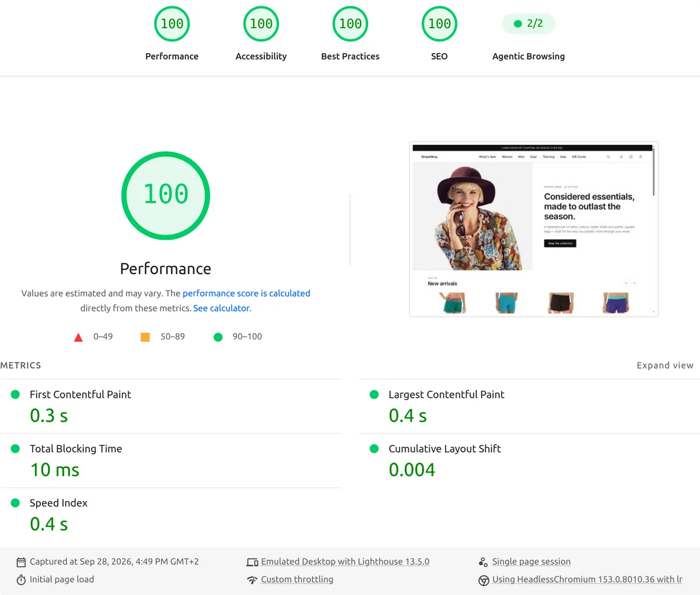
Task: Open the Agentic Browsing 2/2 badge
Action: (x=528, y=23)
